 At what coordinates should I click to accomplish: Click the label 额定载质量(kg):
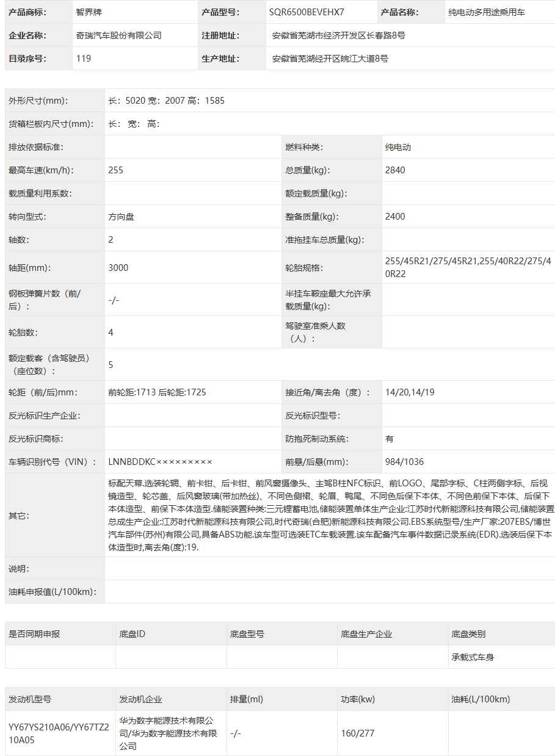316,193
